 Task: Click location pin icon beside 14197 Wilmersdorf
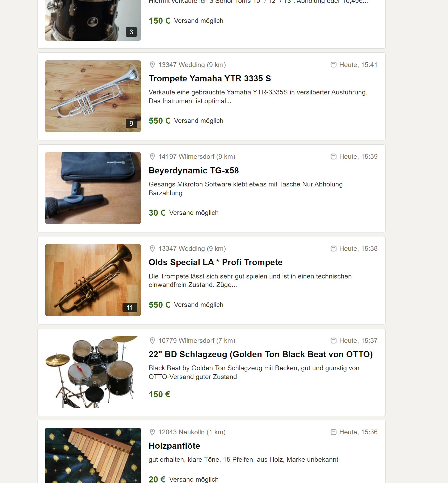[x=152, y=156]
